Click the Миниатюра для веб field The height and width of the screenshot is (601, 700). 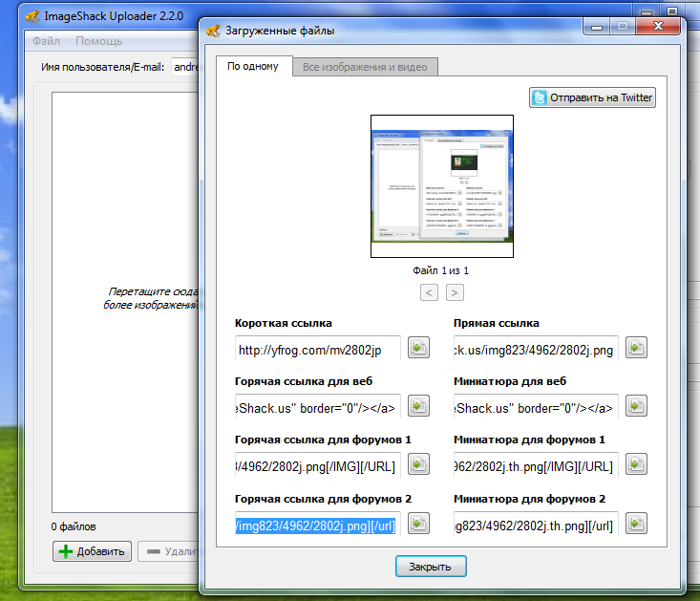coord(536,408)
